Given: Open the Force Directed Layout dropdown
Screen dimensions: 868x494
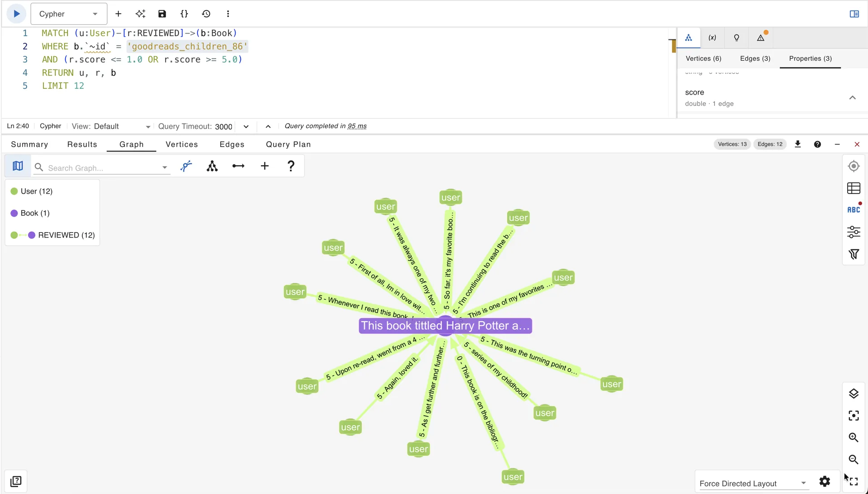Looking at the screenshot, I should click(x=753, y=483).
